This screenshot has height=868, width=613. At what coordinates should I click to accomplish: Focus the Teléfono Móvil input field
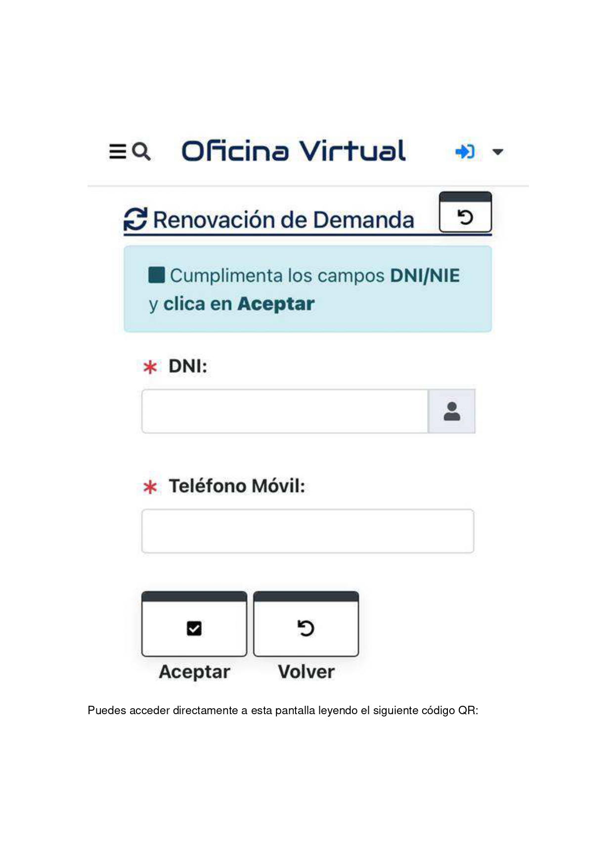[307, 531]
